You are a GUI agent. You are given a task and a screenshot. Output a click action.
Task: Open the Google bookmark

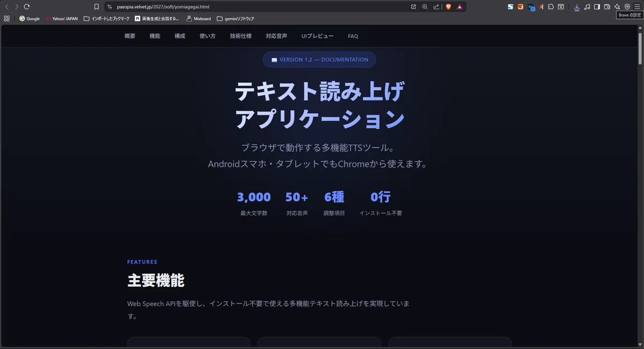tap(30, 18)
